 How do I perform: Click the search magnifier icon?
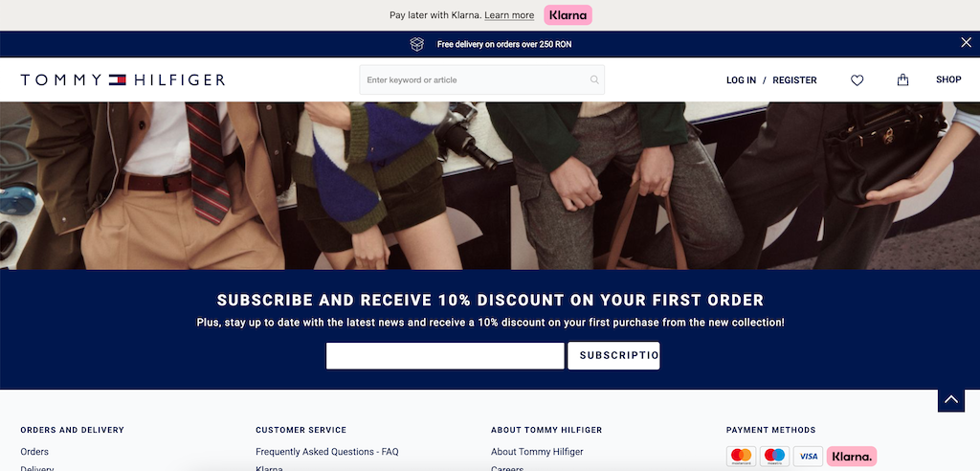[594, 80]
